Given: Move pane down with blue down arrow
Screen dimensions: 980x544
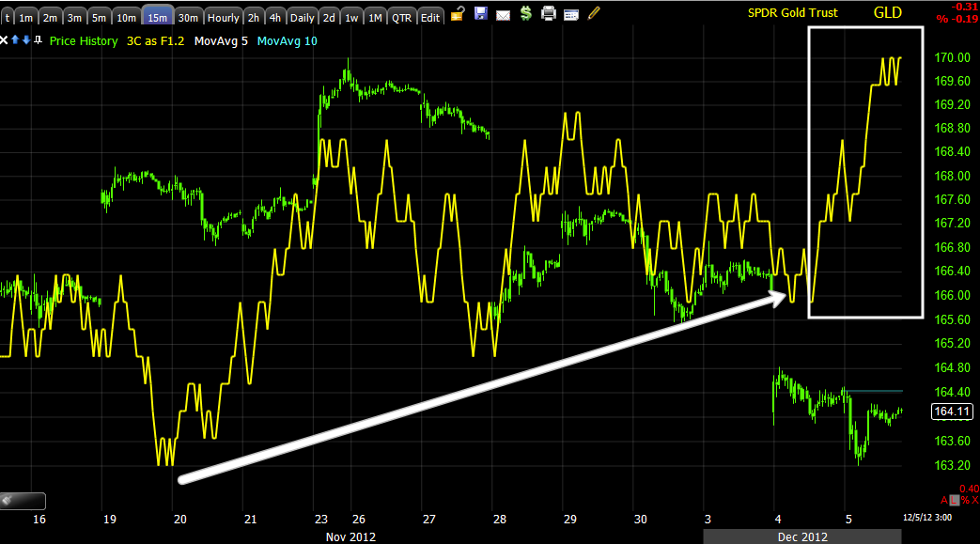Looking at the screenshot, I should (26, 40).
